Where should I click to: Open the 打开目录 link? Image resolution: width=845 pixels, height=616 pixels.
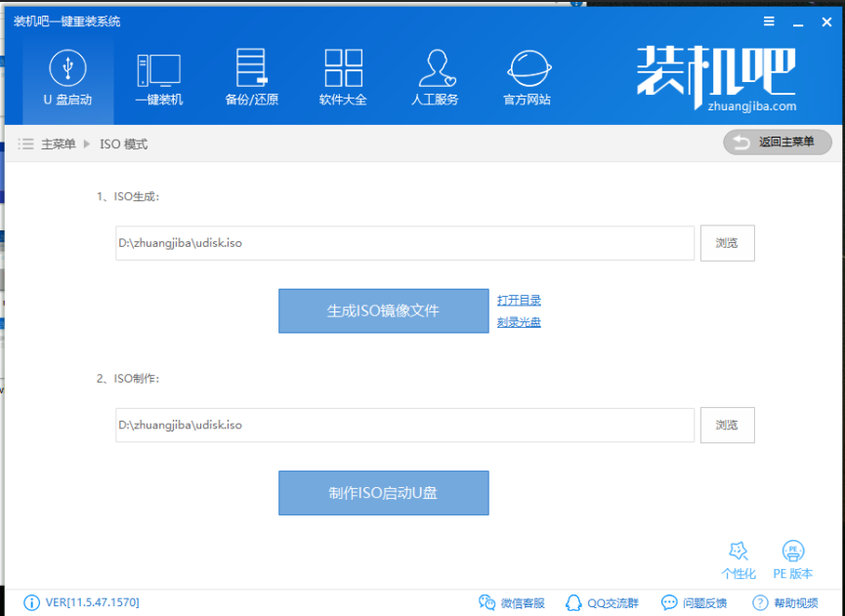(x=519, y=301)
